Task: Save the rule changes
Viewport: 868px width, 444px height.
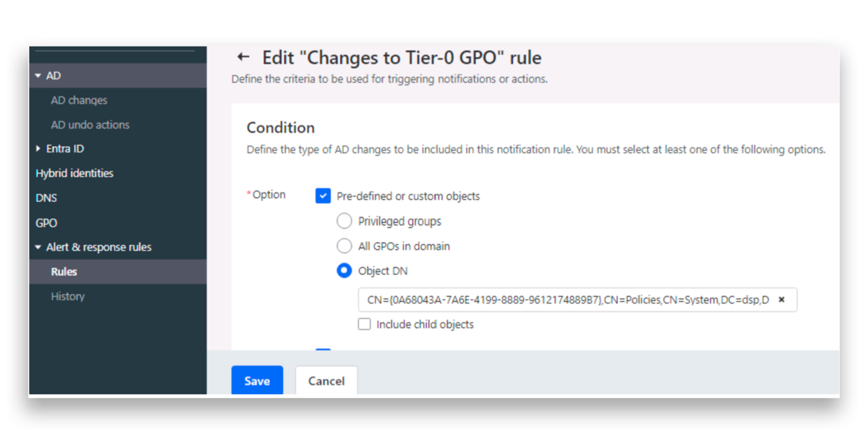Action: (x=257, y=380)
